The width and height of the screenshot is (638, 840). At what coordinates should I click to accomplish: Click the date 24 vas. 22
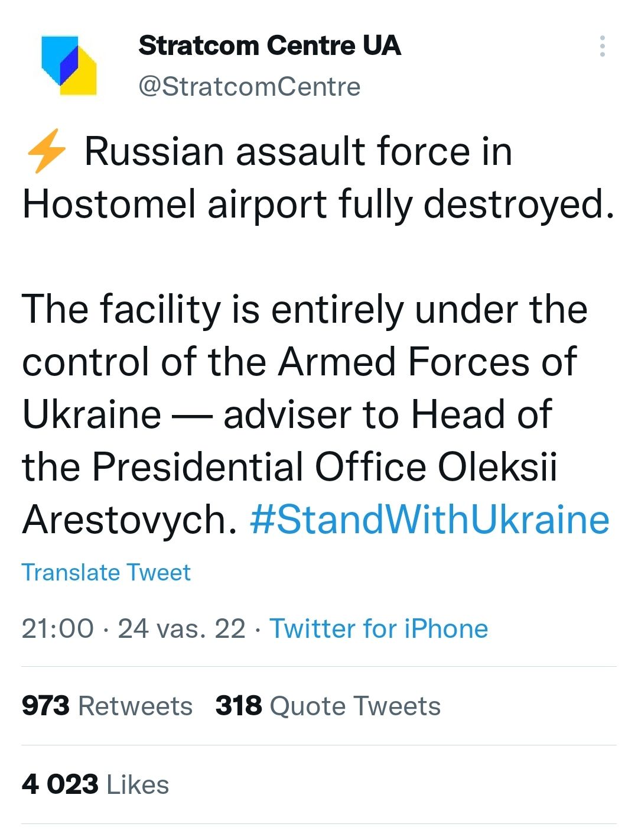point(181,628)
